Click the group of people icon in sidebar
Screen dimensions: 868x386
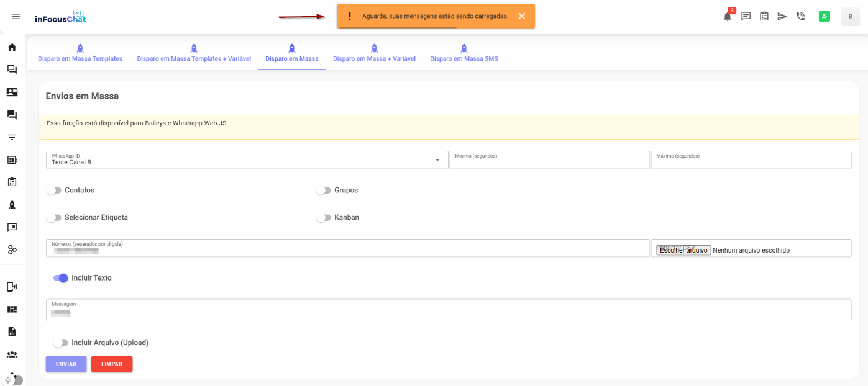coord(12,355)
